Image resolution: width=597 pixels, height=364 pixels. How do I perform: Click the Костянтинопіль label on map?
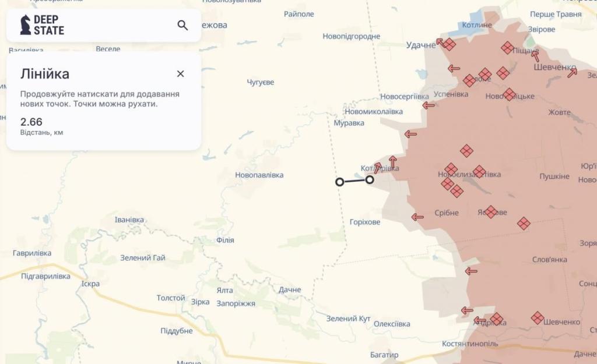click(x=470, y=344)
